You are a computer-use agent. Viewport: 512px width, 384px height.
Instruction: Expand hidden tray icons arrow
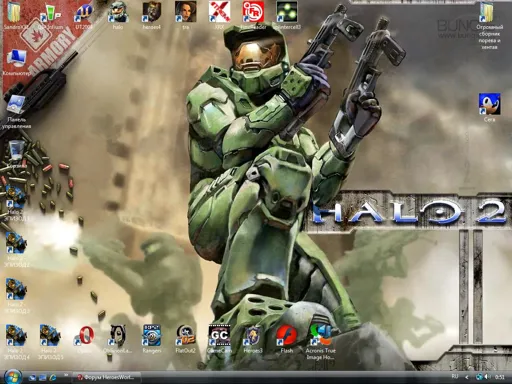coord(467,377)
